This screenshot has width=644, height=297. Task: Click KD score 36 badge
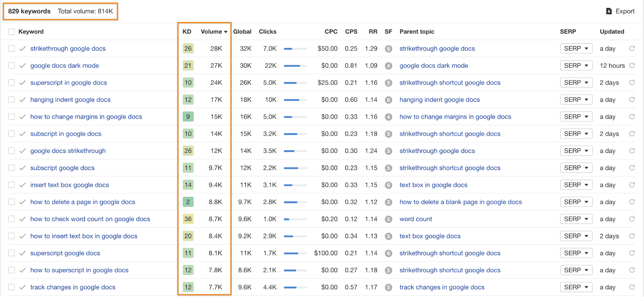pos(188,219)
